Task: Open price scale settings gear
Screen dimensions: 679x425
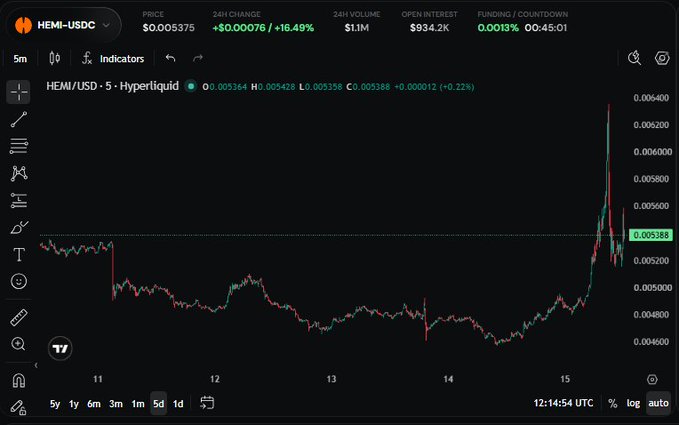Action: 652,380
